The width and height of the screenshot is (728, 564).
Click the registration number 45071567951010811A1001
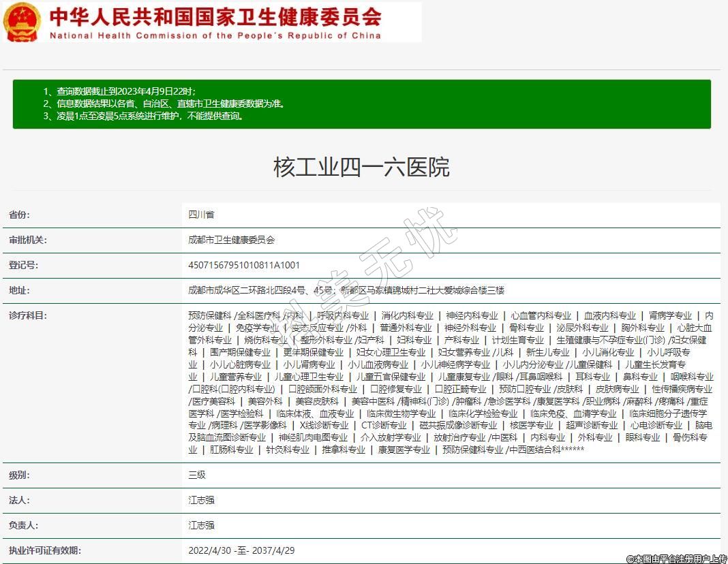244,265
